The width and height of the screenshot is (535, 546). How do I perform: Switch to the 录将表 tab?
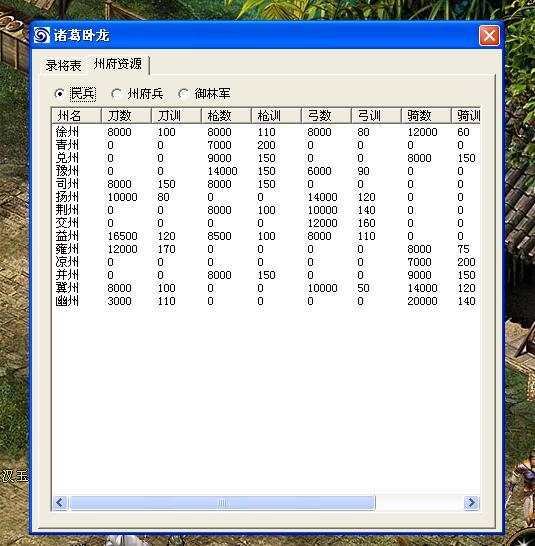click(x=63, y=65)
